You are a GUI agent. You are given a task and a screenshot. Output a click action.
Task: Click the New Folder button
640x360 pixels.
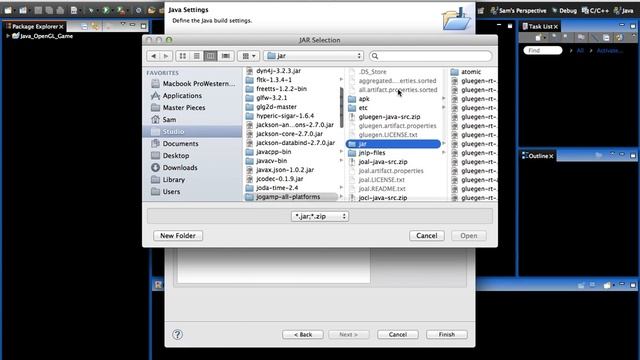click(178, 236)
